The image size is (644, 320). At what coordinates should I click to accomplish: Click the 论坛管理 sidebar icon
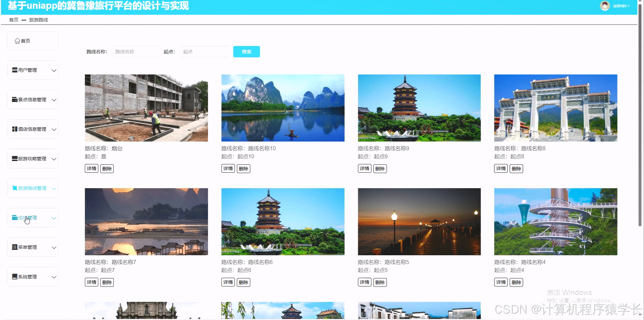15,218
